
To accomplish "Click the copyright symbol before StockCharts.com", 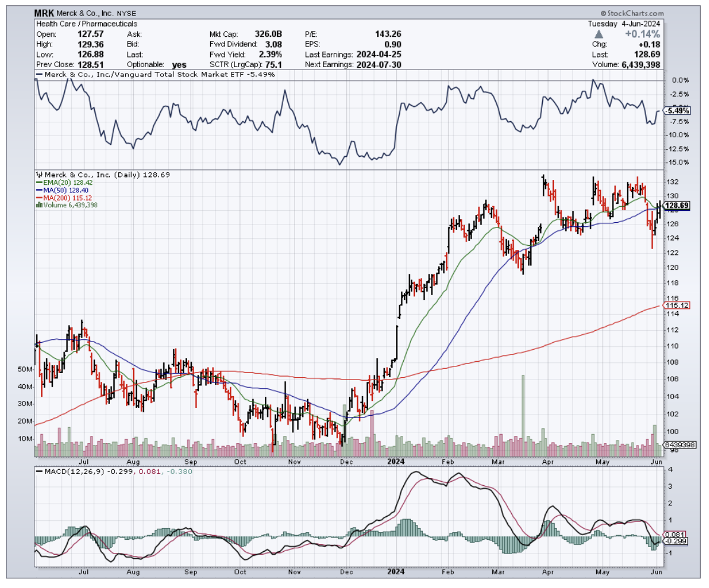I will point(603,12).
